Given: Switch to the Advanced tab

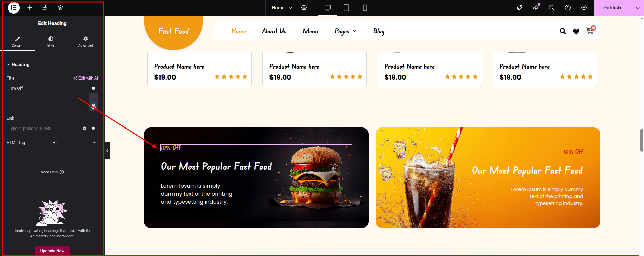Looking at the screenshot, I should [x=86, y=42].
